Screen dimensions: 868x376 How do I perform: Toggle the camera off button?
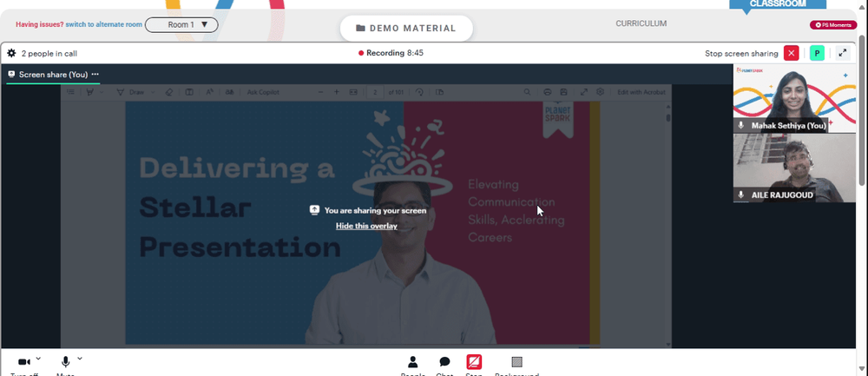[x=23, y=362]
